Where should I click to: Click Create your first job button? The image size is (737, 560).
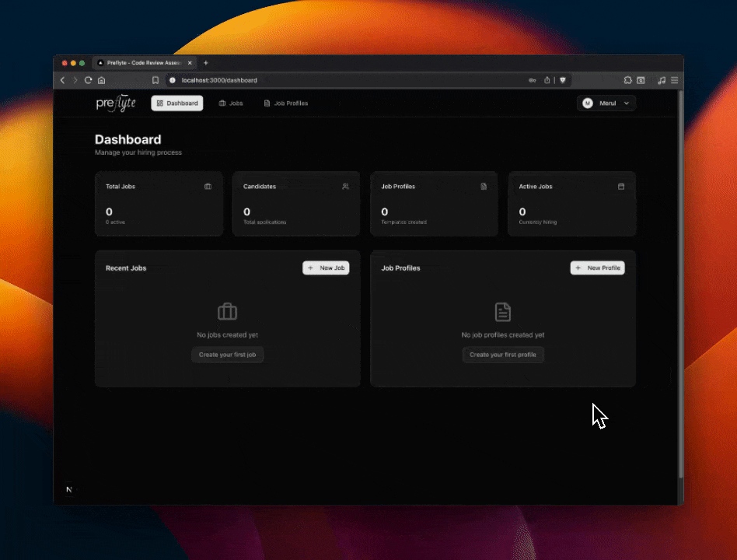[x=228, y=355]
